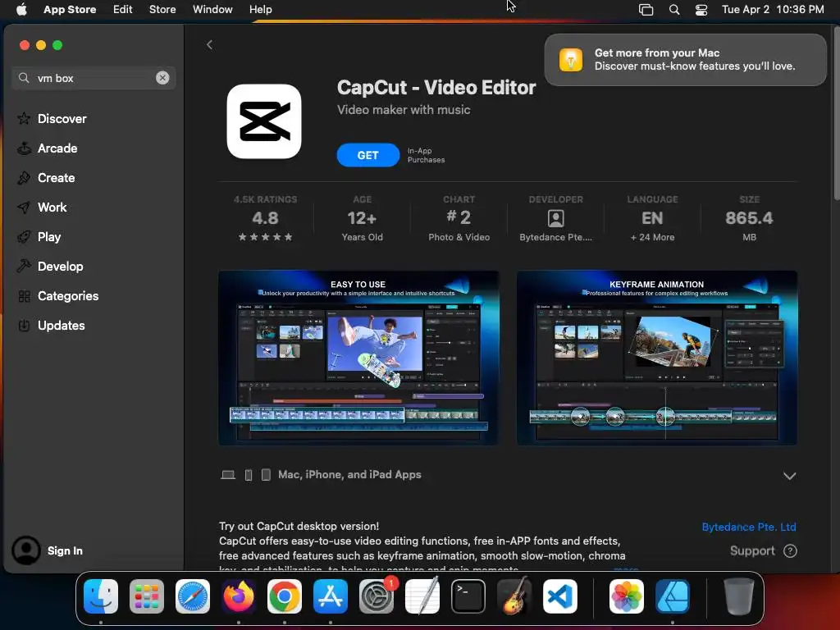This screenshot has height=630, width=840.
Task: Go to the Create category
Action: coord(56,178)
